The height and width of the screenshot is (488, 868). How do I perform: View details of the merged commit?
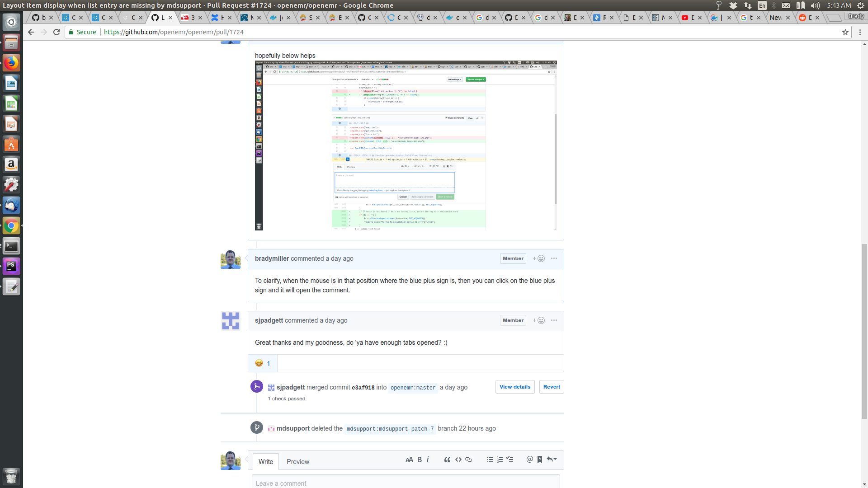(x=514, y=387)
